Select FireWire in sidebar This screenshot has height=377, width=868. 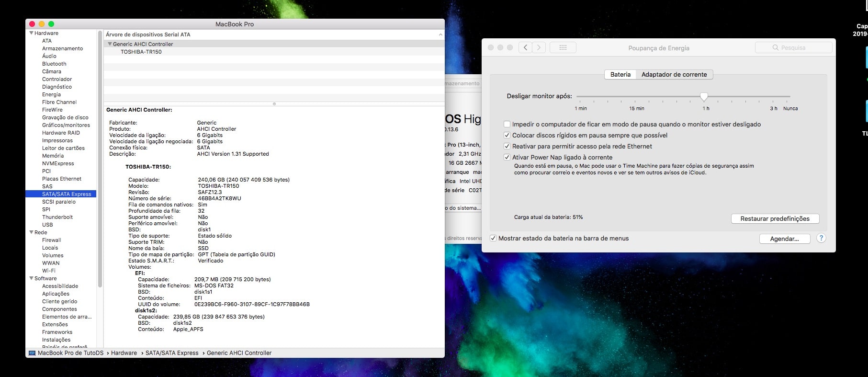point(52,110)
